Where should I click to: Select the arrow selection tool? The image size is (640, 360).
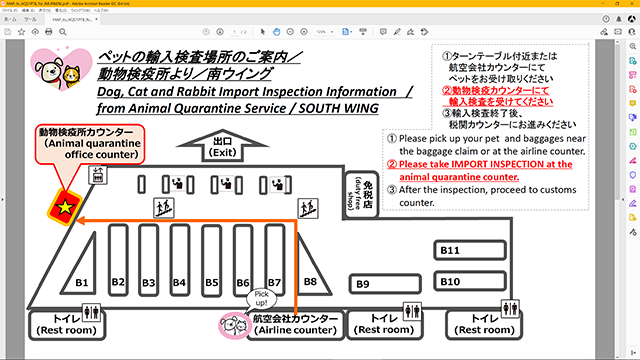pyautogui.click(x=262, y=32)
